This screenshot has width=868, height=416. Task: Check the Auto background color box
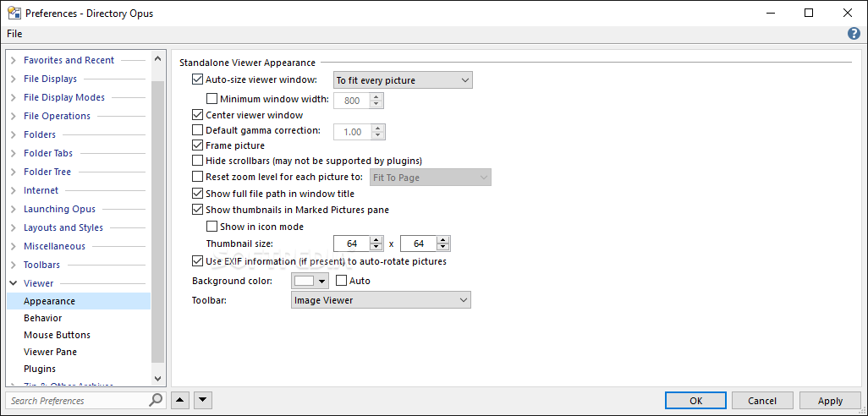click(x=341, y=281)
